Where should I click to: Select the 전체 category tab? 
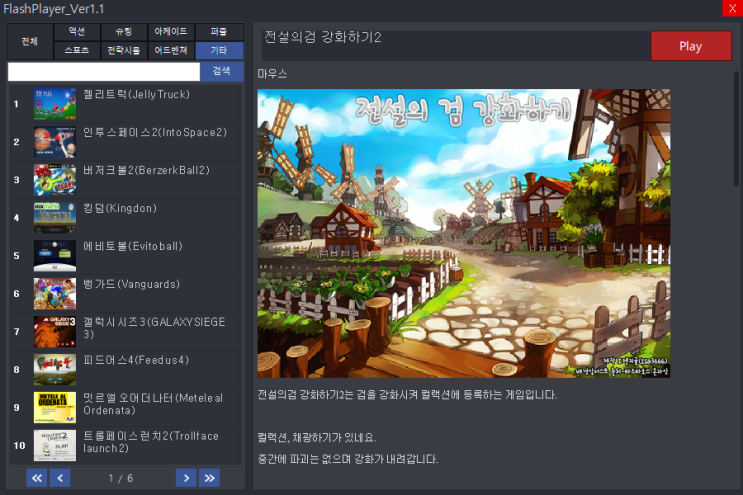(x=30, y=41)
